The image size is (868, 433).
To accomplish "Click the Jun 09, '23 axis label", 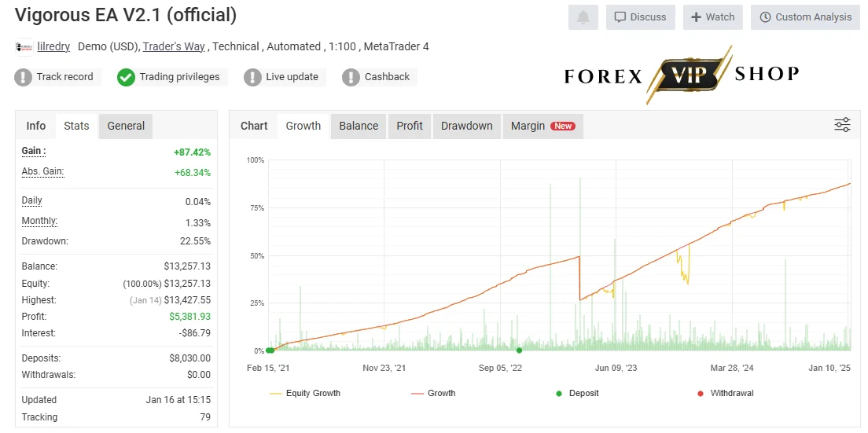I will 616,369.
